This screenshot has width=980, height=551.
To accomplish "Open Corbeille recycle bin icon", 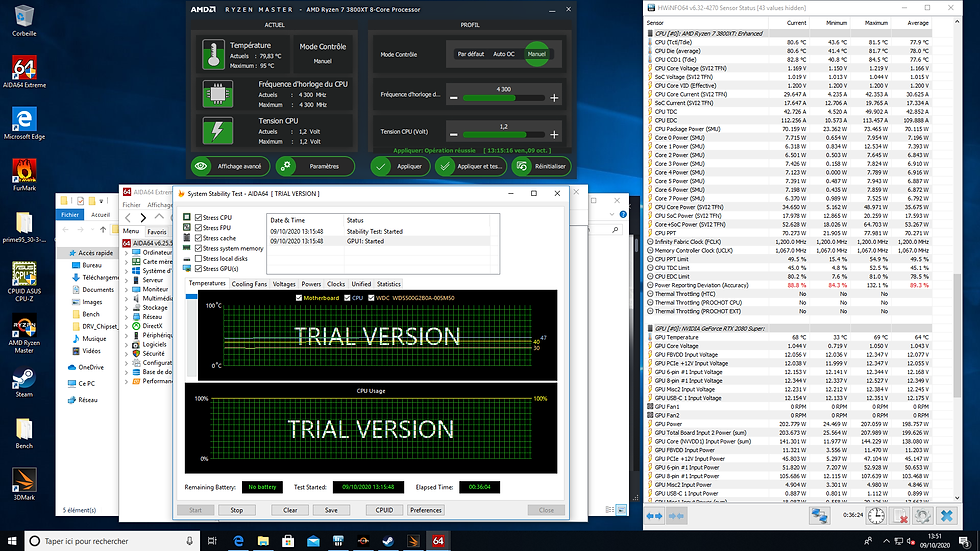I will [24, 20].
